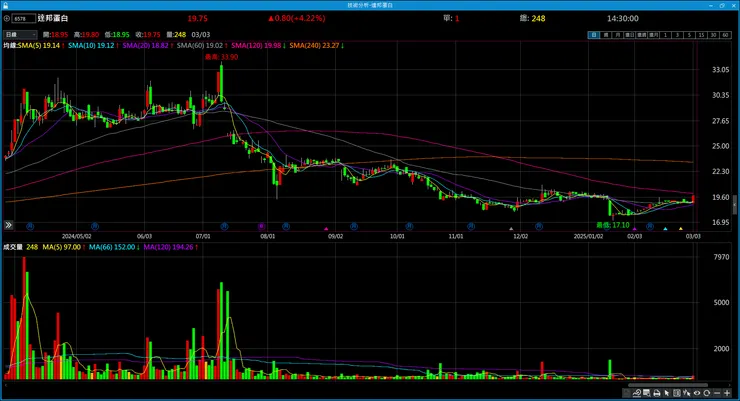Click the 7970 volume axis label

721,257
